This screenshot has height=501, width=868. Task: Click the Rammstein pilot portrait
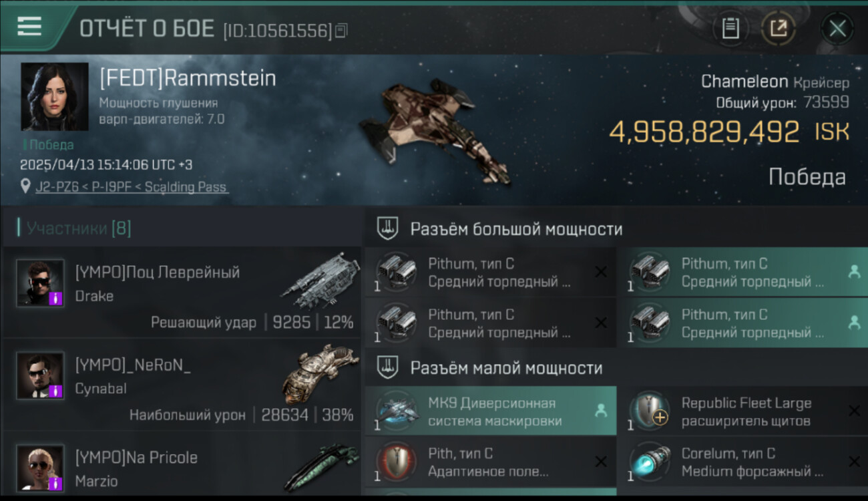(x=55, y=97)
